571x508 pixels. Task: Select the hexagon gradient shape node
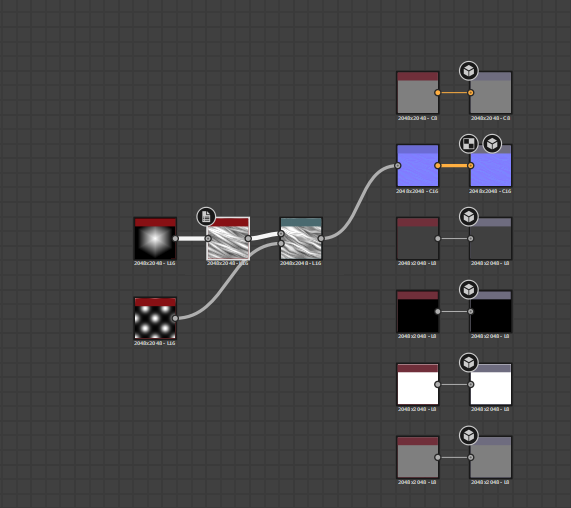pos(155,239)
